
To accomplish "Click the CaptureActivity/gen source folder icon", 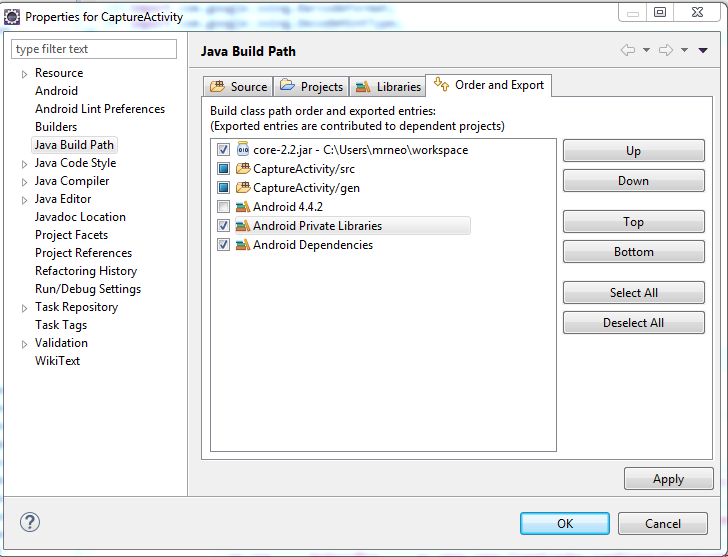I will coord(243,188).
